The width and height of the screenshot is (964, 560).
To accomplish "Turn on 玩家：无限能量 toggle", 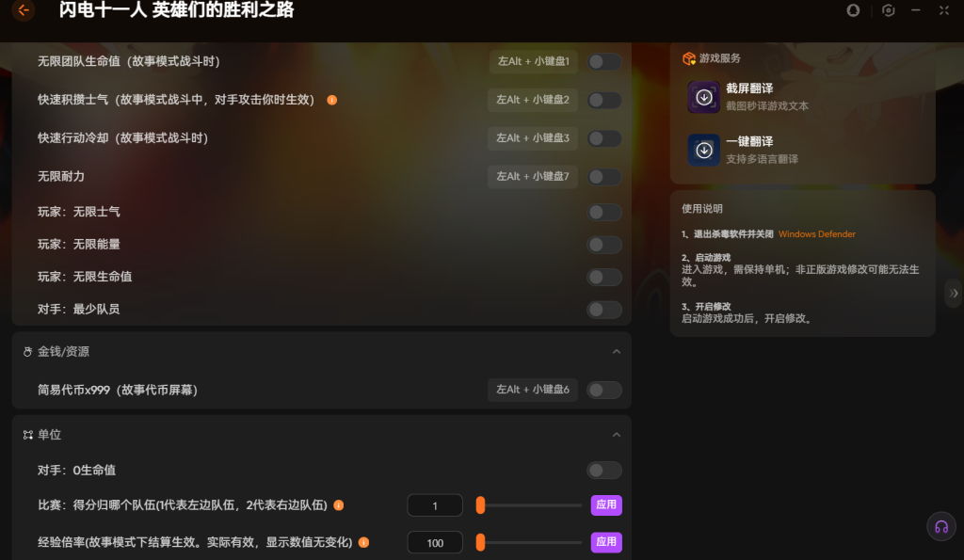I will [604, 245].
